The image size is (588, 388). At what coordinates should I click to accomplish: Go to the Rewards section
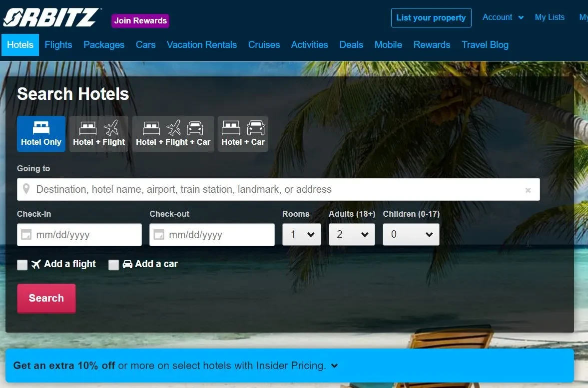coord(432,44)
